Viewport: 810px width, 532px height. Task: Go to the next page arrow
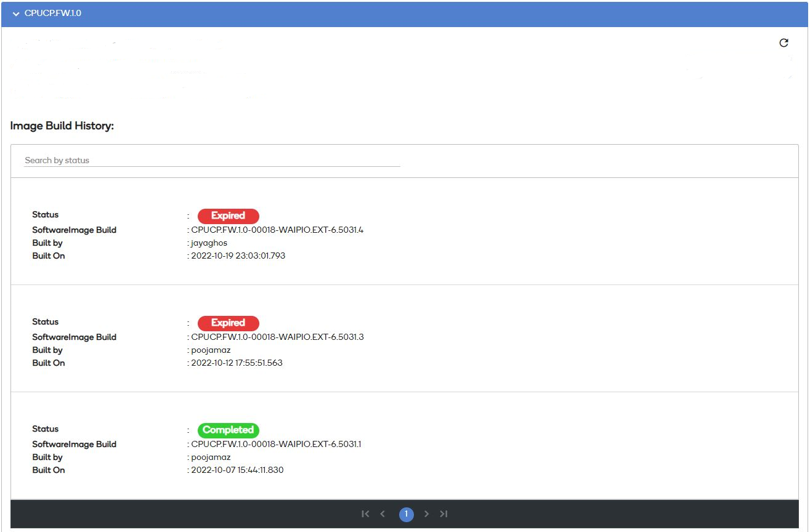click(426, 514)
